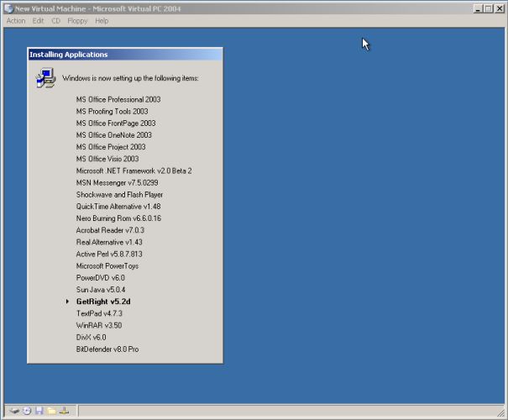This screenshot has height=420, width=508.
Task: Click the New Virtual Machine window title
Action: (98, 8)
